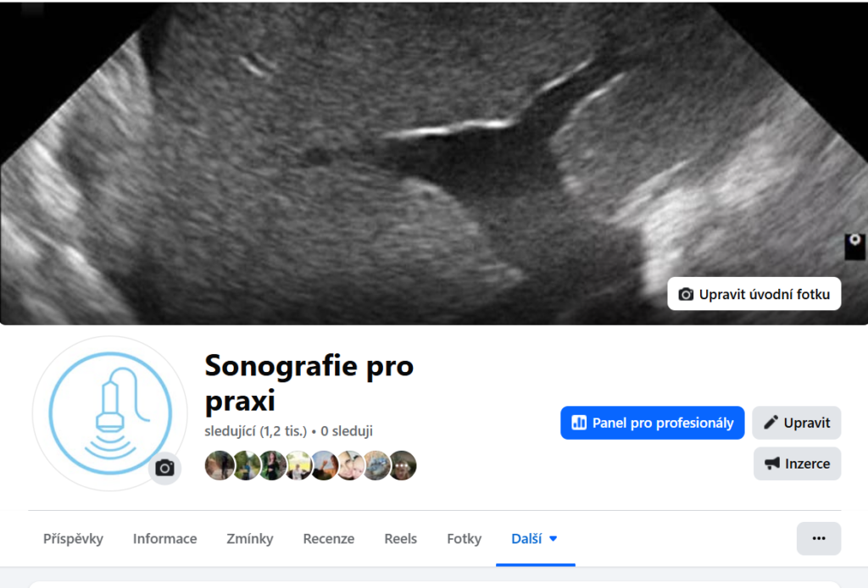
Task: Select the Reels tab
Action: [400, 539]
